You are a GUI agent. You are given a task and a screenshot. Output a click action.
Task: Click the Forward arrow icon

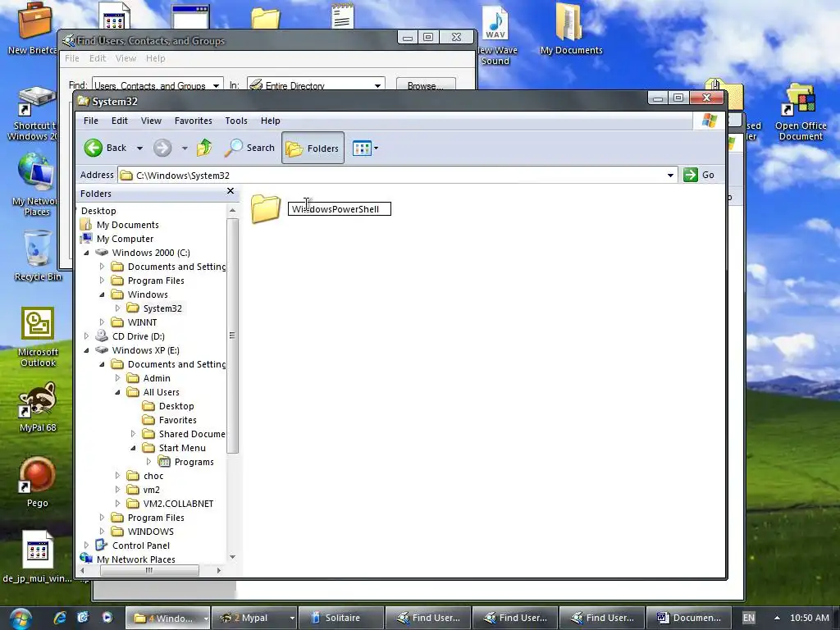tap(162, 148)
